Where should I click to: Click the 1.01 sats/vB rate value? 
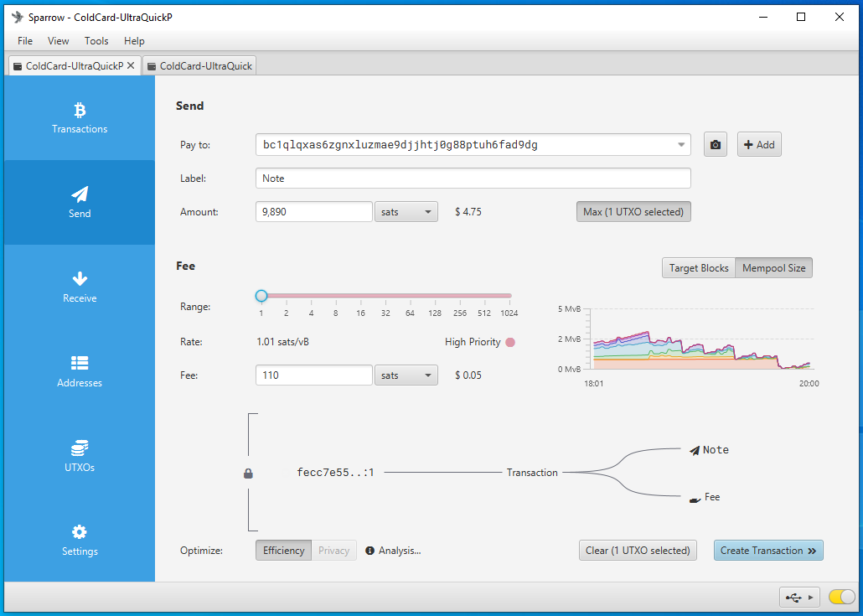(x=282, y=342)
